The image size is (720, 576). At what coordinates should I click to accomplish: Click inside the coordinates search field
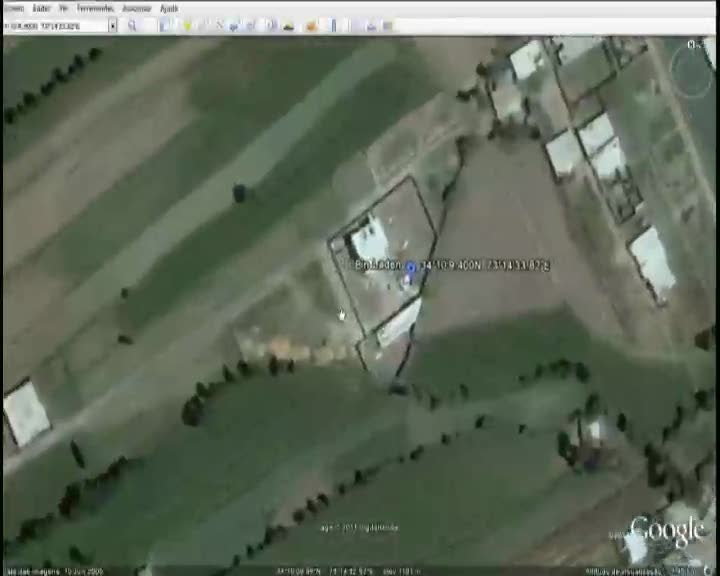[55, 25]
